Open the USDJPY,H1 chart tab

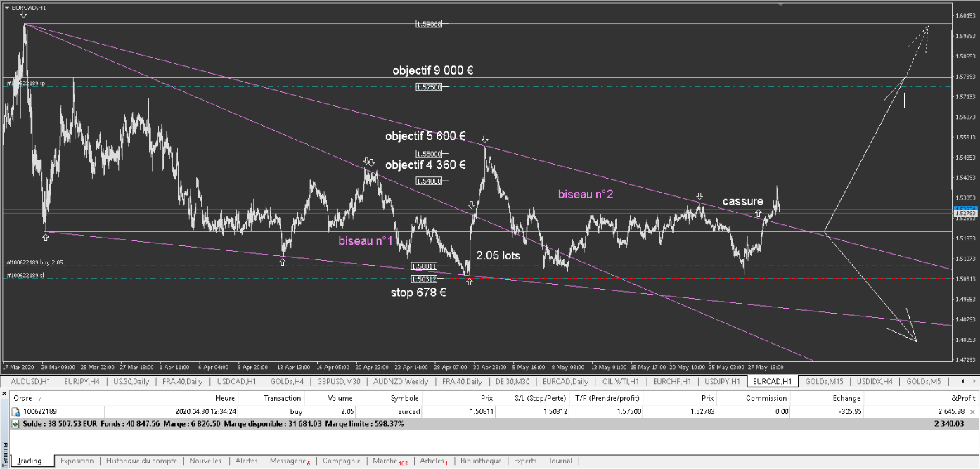coord(723,381)
